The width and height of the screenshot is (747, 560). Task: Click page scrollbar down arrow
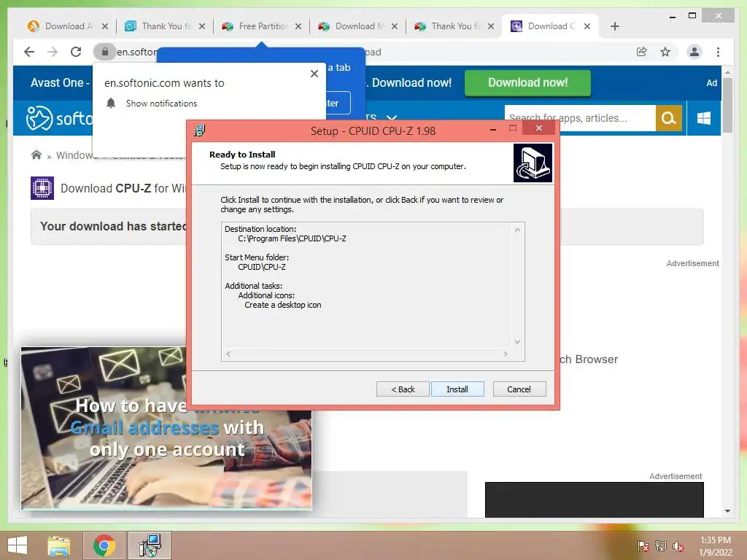click(x=727, y=511)
